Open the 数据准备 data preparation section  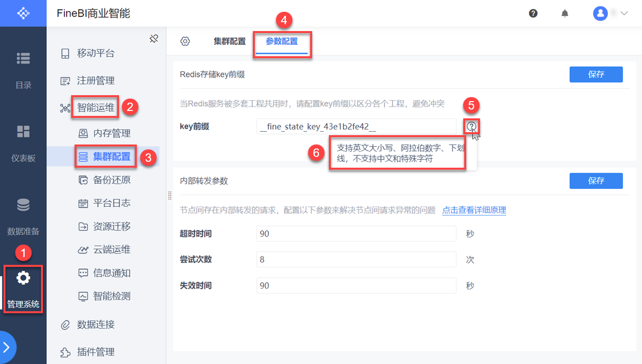click(x=23, y=217)
